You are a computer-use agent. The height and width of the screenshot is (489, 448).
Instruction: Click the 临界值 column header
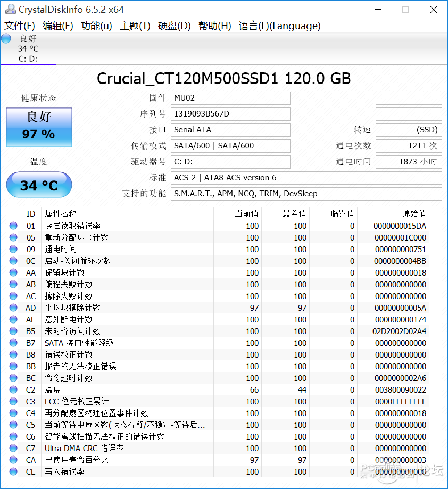(x=333, y=213)
